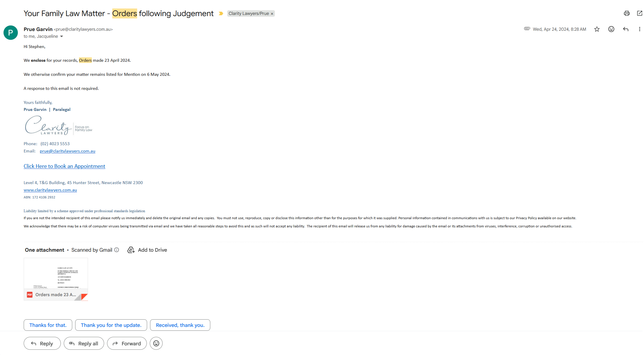Remove the Clarity Lawyers/Prue label
This screenshot has height=355, width=644.
tap(272, 14)
